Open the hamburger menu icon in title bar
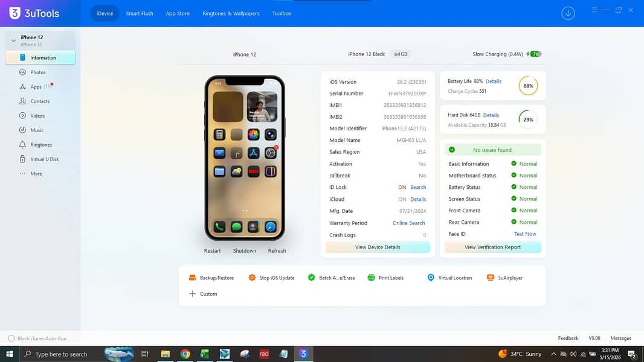The width and height of the screenshot is (644, 362). (x=594, y=10)
